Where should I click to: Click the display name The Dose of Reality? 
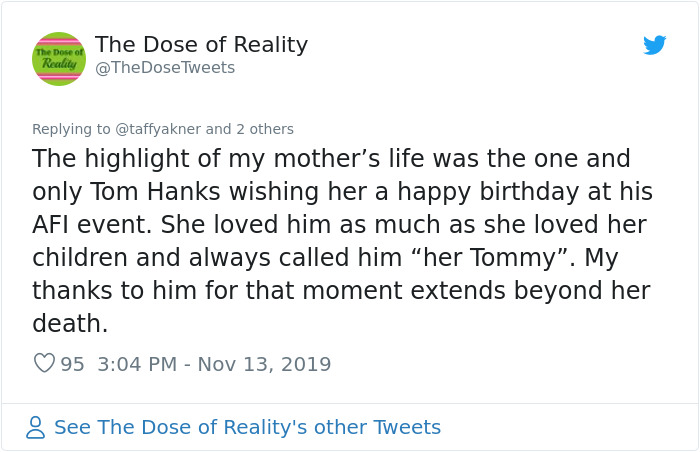pyautogui.click(x=201, y=45)
